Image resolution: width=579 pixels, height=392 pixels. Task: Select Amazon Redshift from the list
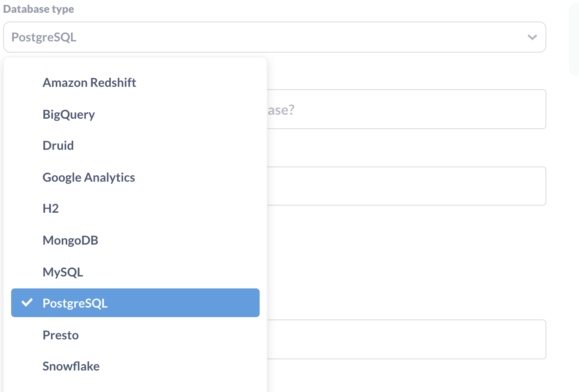click(89, 82)
